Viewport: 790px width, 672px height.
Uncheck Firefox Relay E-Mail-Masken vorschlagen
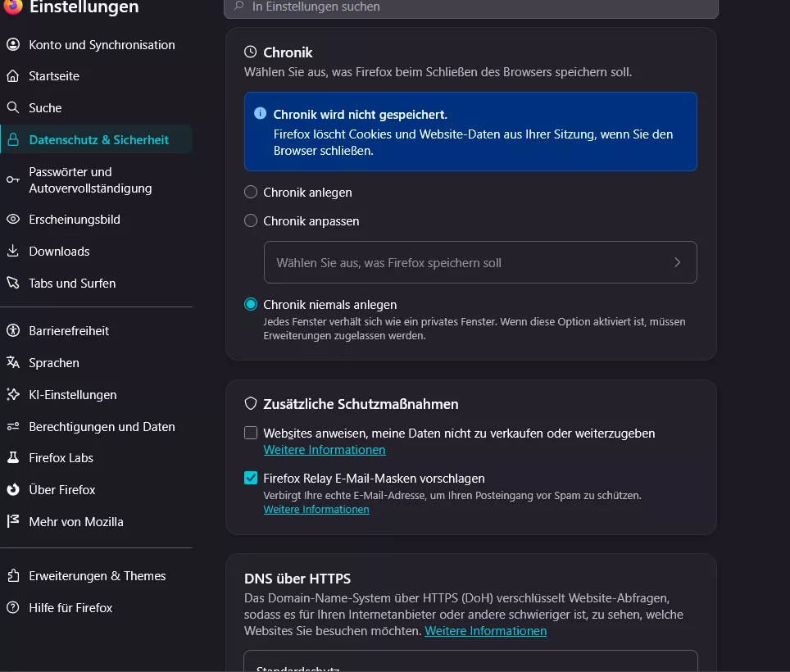[x=251, y=478]
